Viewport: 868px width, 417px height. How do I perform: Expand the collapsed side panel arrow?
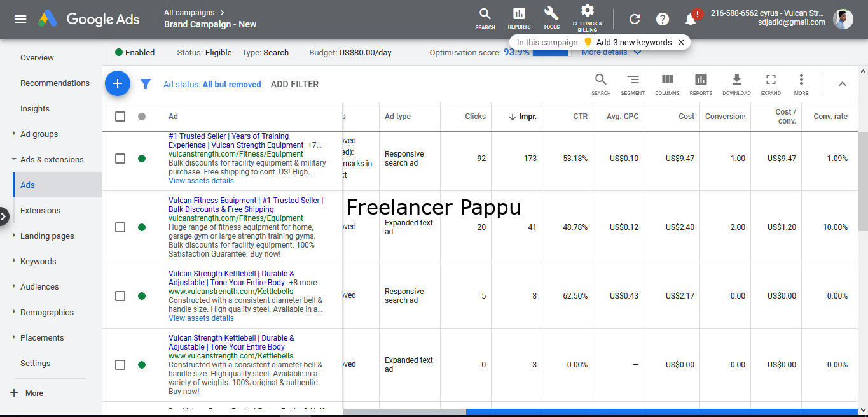click(4, 216)
